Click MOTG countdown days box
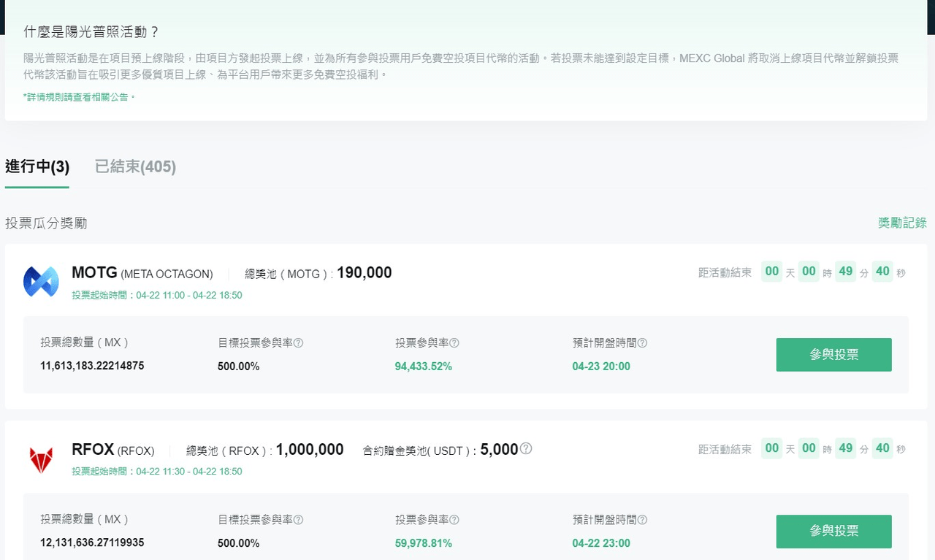Image resolution: width=935 pixels, height=560 pixels. 772,272
